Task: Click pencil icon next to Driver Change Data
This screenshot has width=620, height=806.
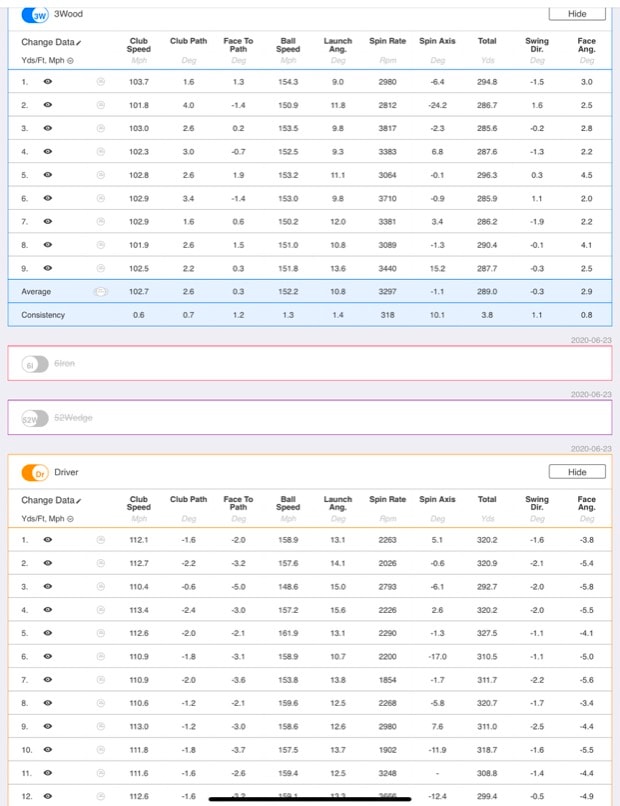Action: pyautogui.click(x=78, y=500)
